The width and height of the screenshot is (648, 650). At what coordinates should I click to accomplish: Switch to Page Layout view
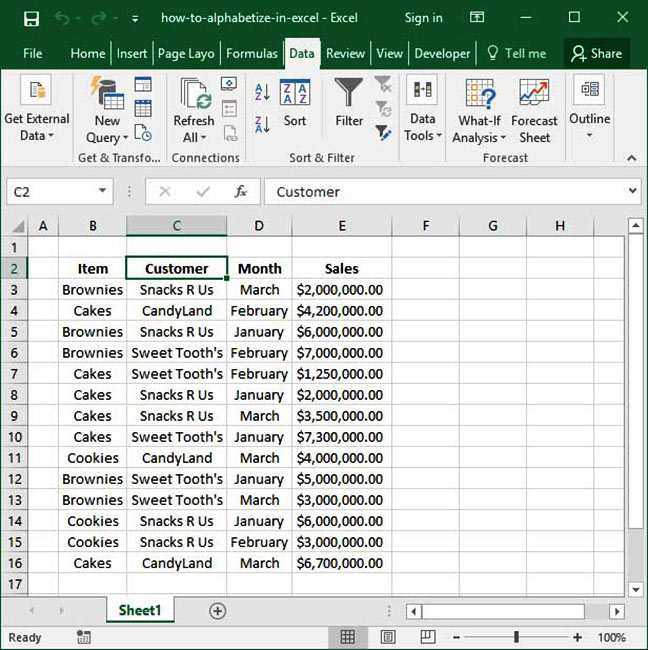386,637
